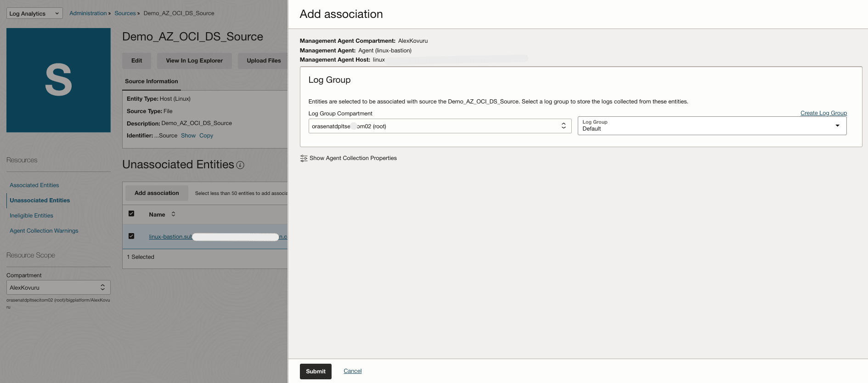Viewport: 868px width, 383px height.
Task: Click the Unassociated Entities info icon
Action: click(x=240, y=165)
